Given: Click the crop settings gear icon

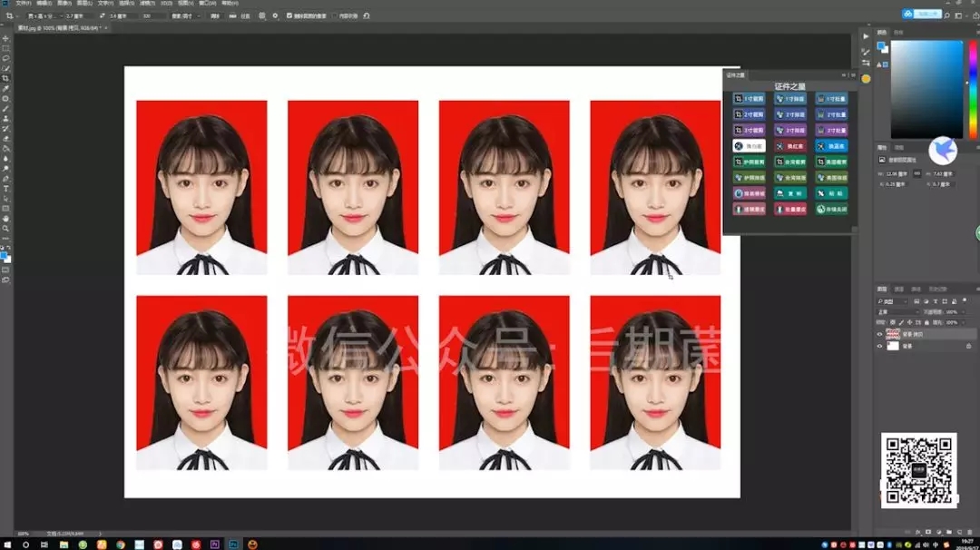Looking at the screenshot, I should click(x=275, y=15).
